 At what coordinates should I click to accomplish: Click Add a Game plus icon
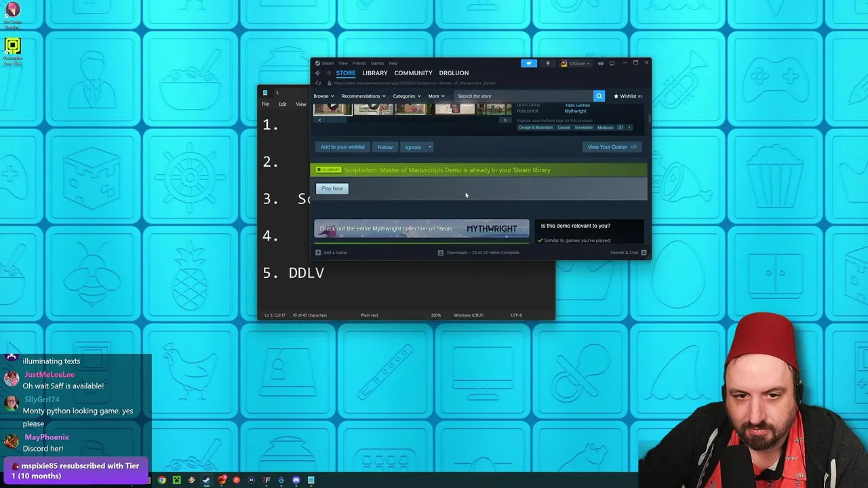pyautogui.click(x=318, y=252)
